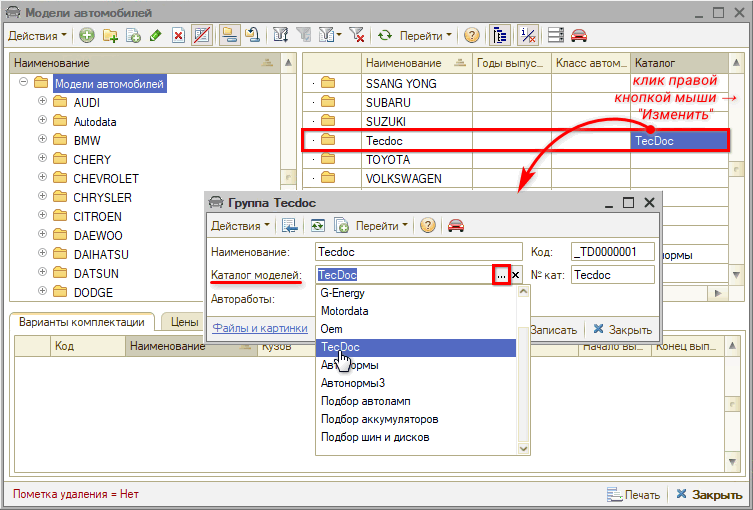Click the green Refresh list icon
The height and width of the screenshot is (510, 753).
384,35
